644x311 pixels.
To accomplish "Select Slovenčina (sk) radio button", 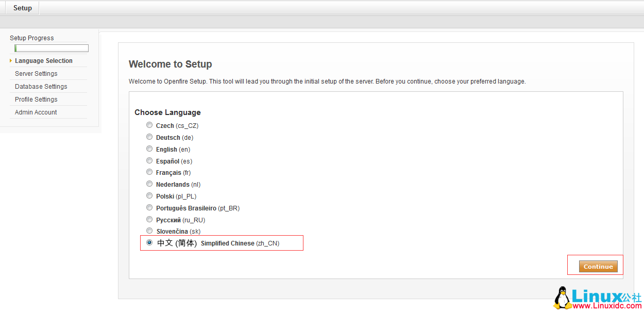I will pos(149,231).
